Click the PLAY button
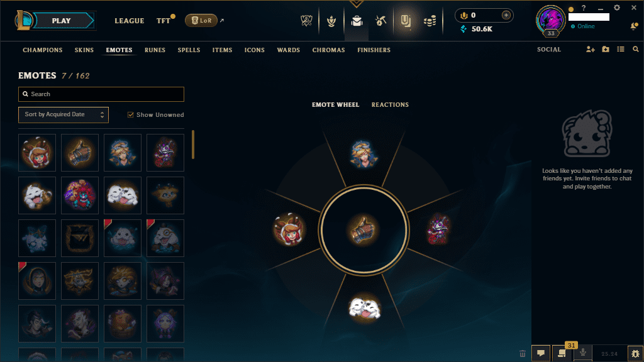The width and height of the screenshot is (644, 362). pos(62,21)
